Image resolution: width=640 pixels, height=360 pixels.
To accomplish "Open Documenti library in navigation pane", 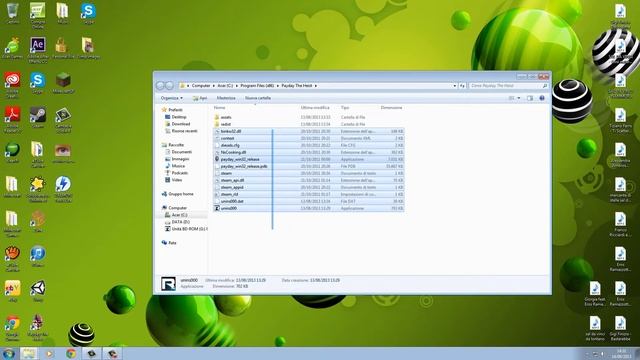I will [178, 152].
